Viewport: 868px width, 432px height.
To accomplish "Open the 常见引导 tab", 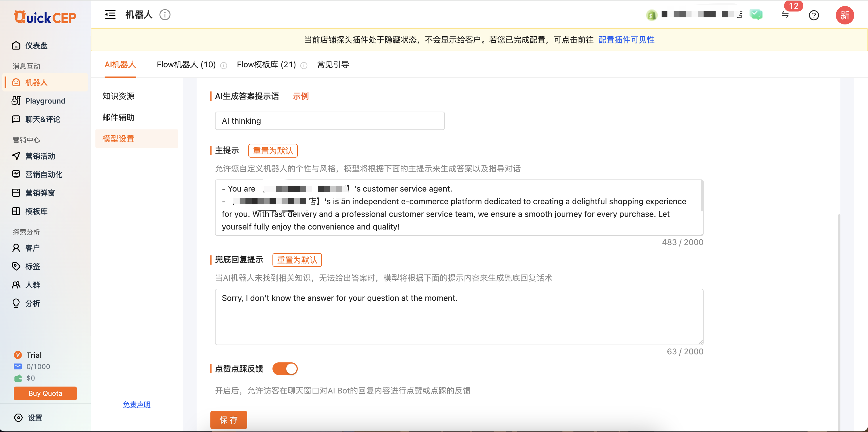I will (x=333, y=64).
